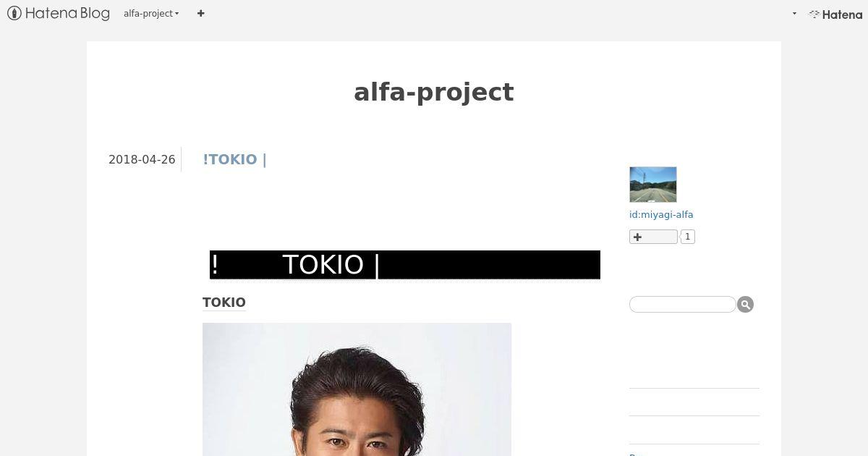Click the Hatena logo at top right
This screenshot has height=456, width=868.
click(x=835, y=14)
